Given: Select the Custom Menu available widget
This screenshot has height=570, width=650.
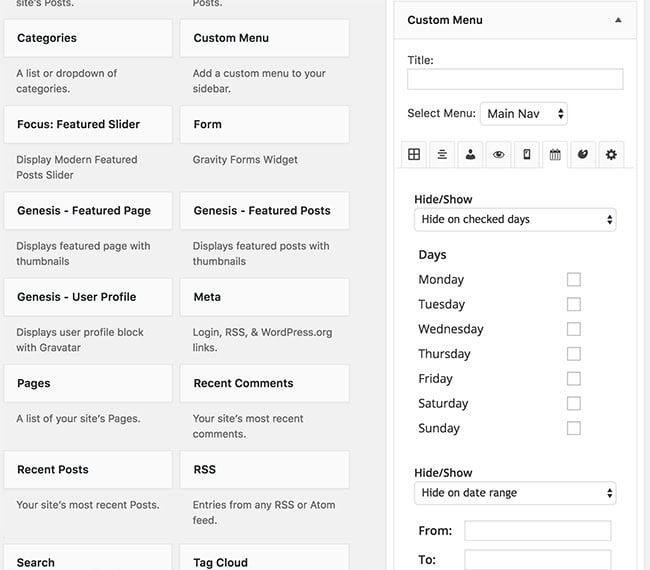Looking at the screenshot, I should pos(264,38).
